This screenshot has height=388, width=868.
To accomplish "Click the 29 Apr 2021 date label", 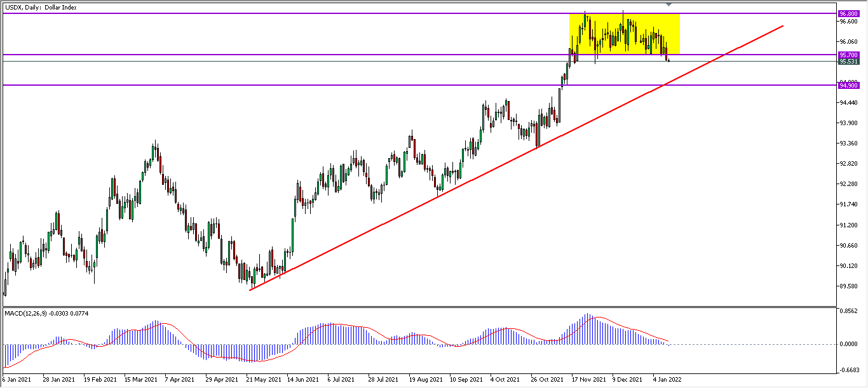I will [221, 380].
